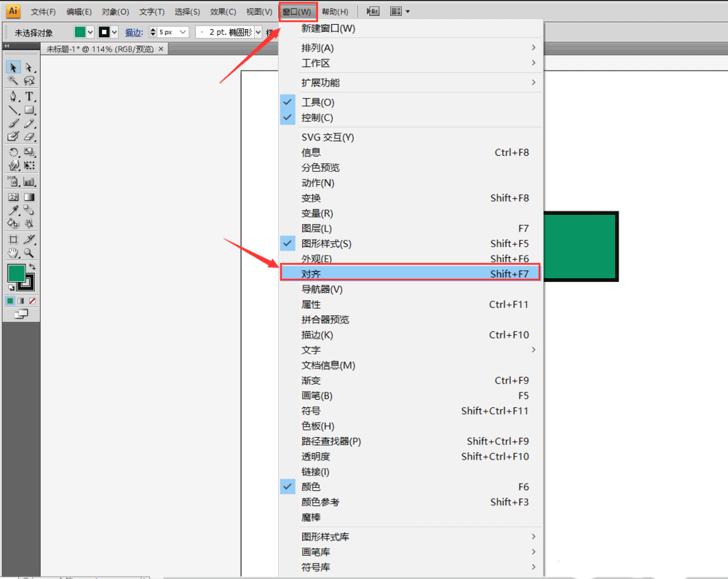Switch to Color fill mode button
Screen dimensions: 728x579
pyautogui.click(x=9, y=301)
